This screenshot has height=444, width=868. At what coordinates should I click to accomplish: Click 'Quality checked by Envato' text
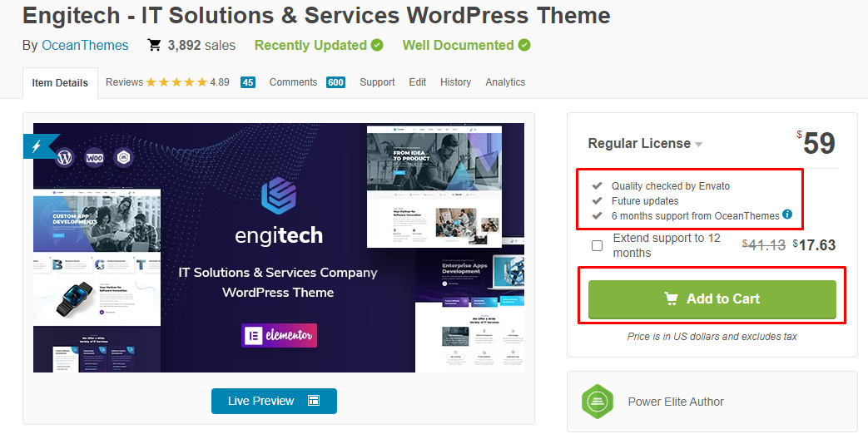coord(671,185)
